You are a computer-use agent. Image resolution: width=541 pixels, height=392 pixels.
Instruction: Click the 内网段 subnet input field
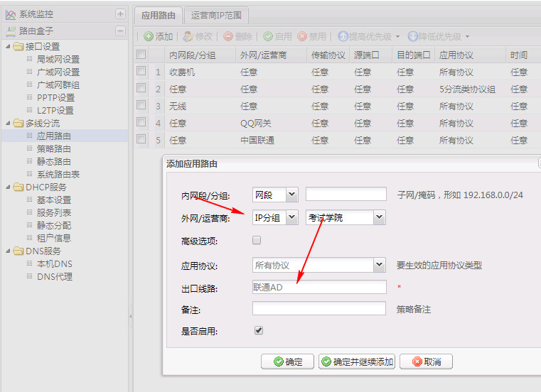pyautogui.click(x=346, y=194)
